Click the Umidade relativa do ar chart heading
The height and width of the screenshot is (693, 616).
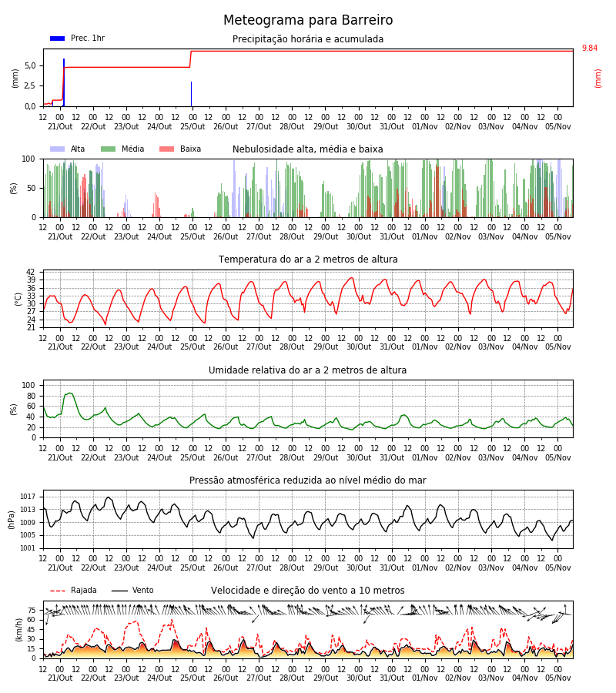pos(307,370)
